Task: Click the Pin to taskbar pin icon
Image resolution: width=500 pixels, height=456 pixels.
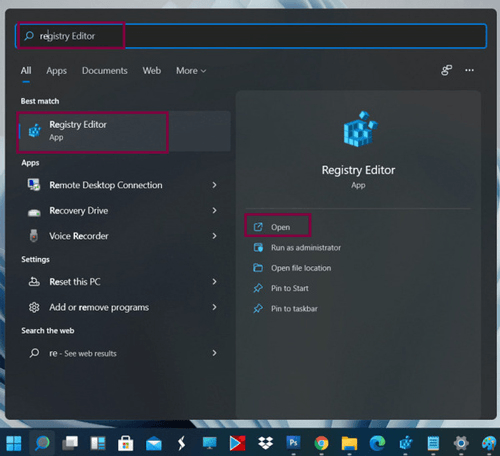Action: click(x=258, y=309)
